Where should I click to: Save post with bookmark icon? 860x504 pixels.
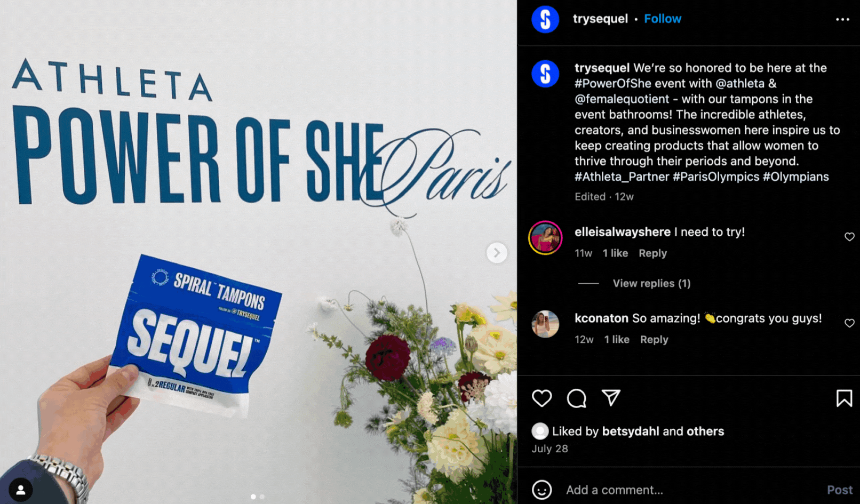[x=844, y=398]
